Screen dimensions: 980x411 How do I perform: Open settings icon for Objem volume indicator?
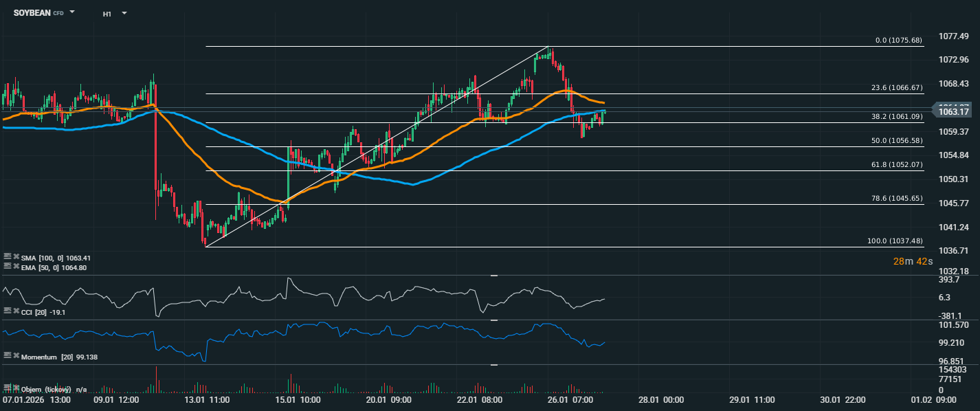(x=7, y=389)
